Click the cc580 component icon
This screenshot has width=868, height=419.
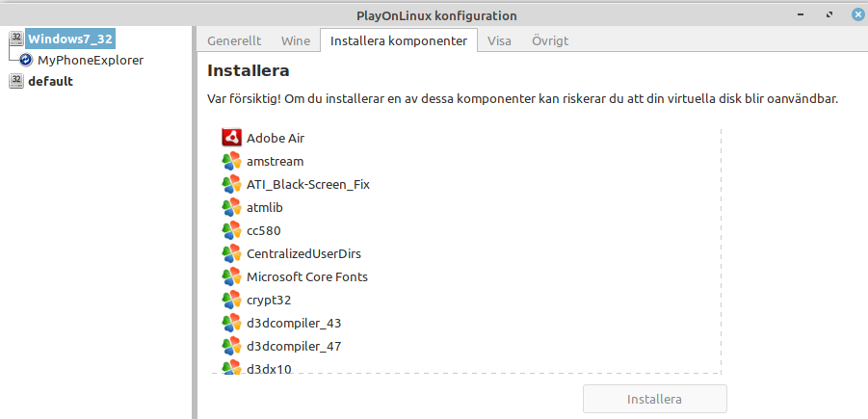(x=230, y=230)
